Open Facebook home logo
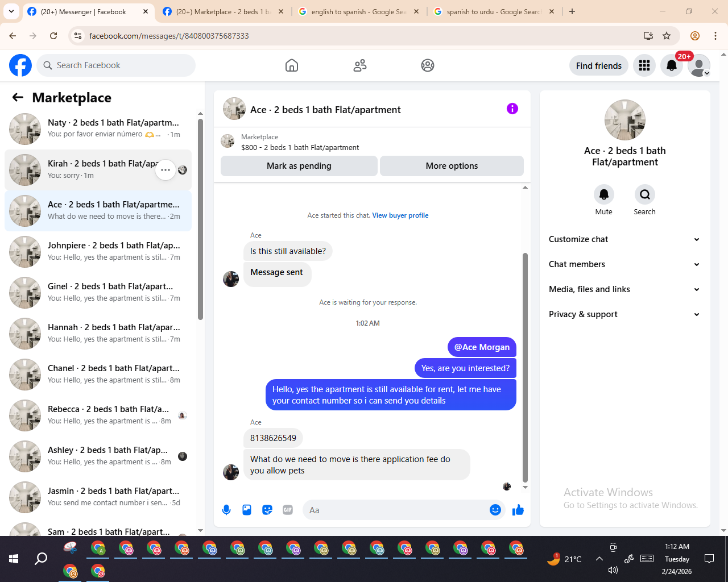The width and height of the screenshot is (728, 582). 20,65
